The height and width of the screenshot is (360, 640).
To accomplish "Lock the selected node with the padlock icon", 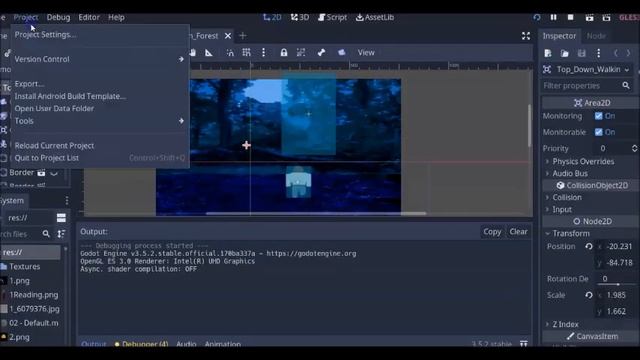I will (284, 53).
